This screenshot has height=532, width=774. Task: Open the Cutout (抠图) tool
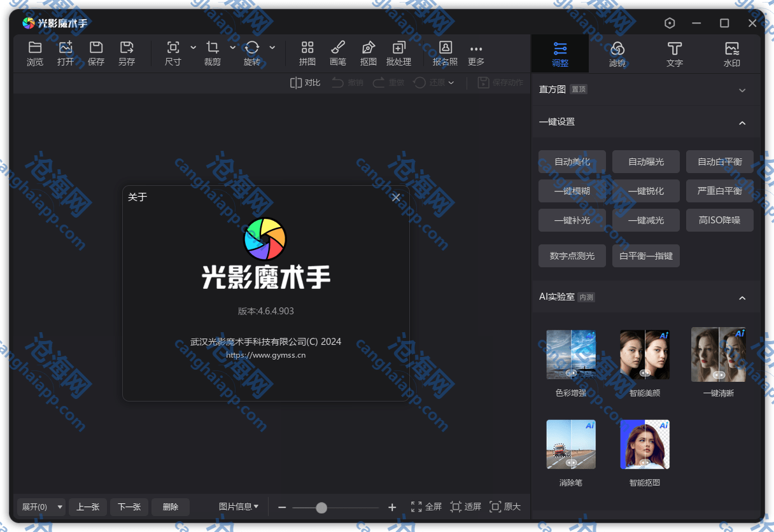point(369,48)
